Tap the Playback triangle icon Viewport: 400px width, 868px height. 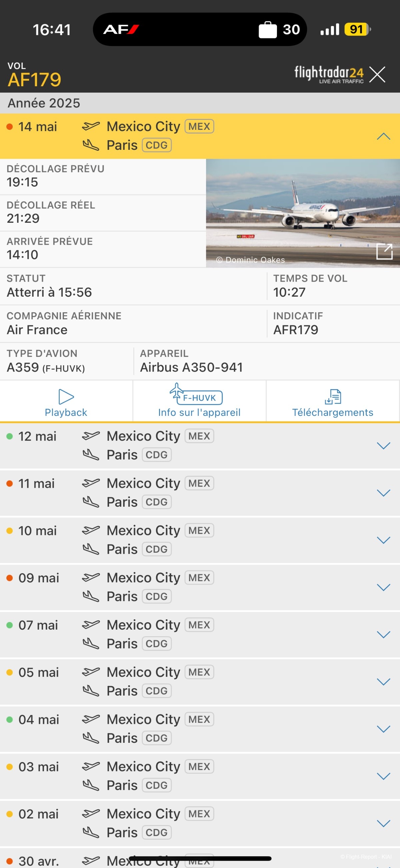(x=66, y=397)
